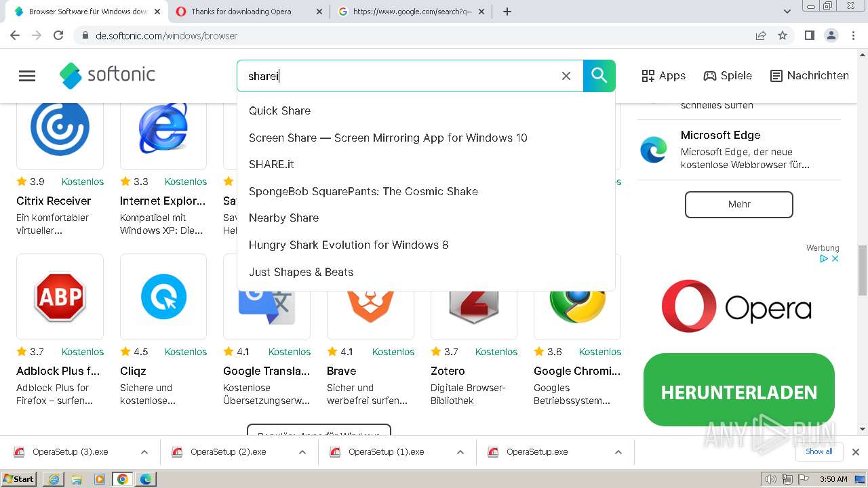Launch Internet Explorer from the taskbar
Screen dimensions: 868x488
54,479
